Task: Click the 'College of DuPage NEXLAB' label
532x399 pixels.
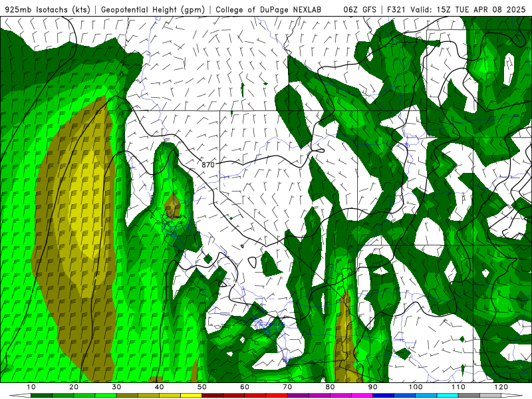Action: (x=269, y=9)
